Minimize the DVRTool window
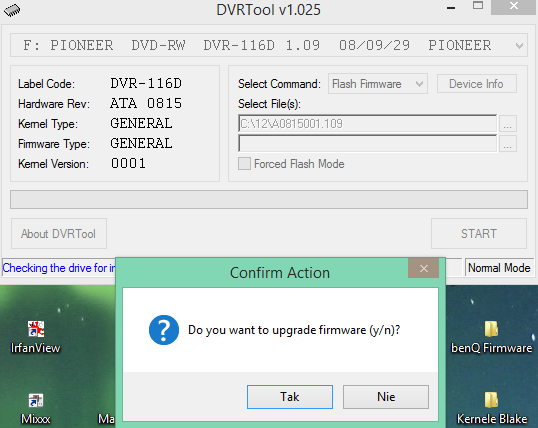538x428 pixels. [x=451, y=8]
